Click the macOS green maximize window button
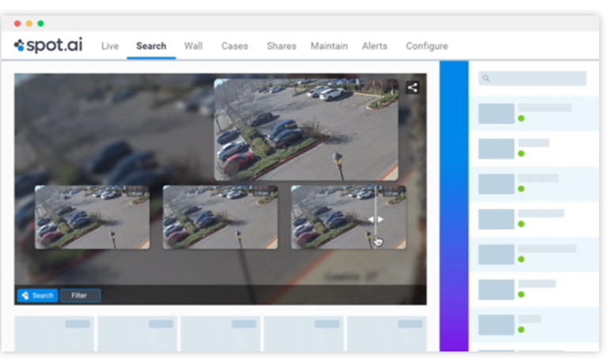Screen dimensions: 608x364 coord(40,24)
